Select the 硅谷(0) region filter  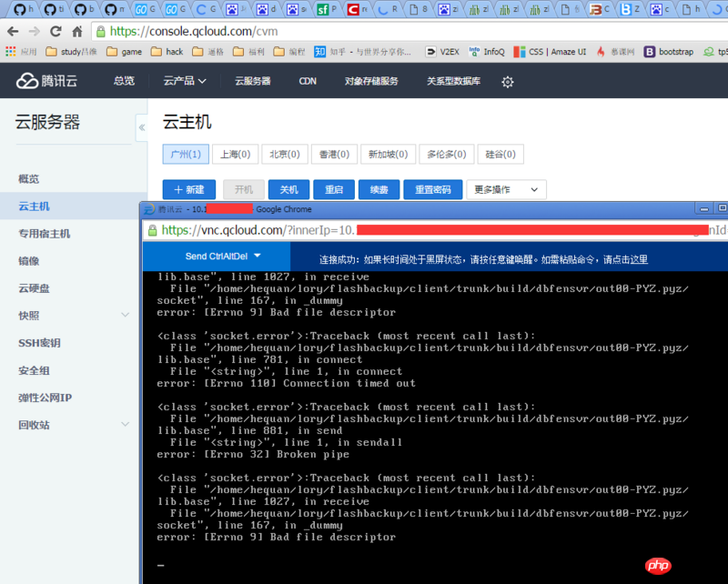pos(500,154)
